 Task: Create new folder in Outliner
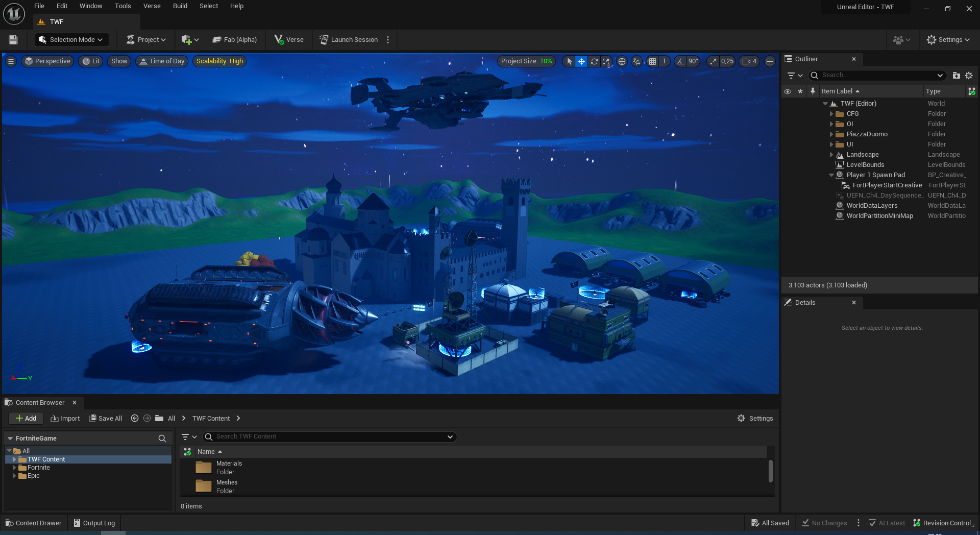956,75
